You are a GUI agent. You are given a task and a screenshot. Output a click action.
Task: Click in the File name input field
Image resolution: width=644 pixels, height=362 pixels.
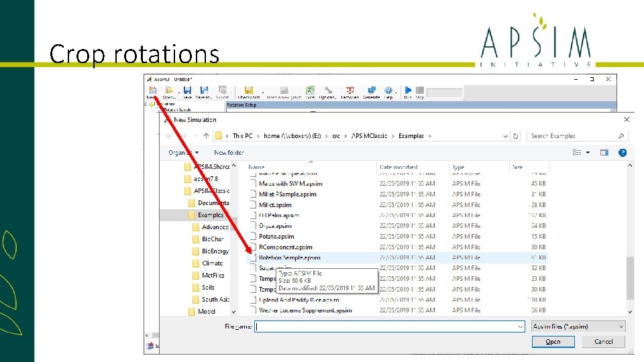tap(386, 326)
